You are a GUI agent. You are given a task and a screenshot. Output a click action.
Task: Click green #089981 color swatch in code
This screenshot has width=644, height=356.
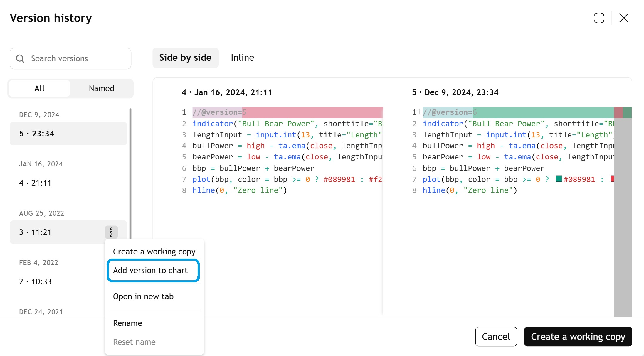click(559, 179)
